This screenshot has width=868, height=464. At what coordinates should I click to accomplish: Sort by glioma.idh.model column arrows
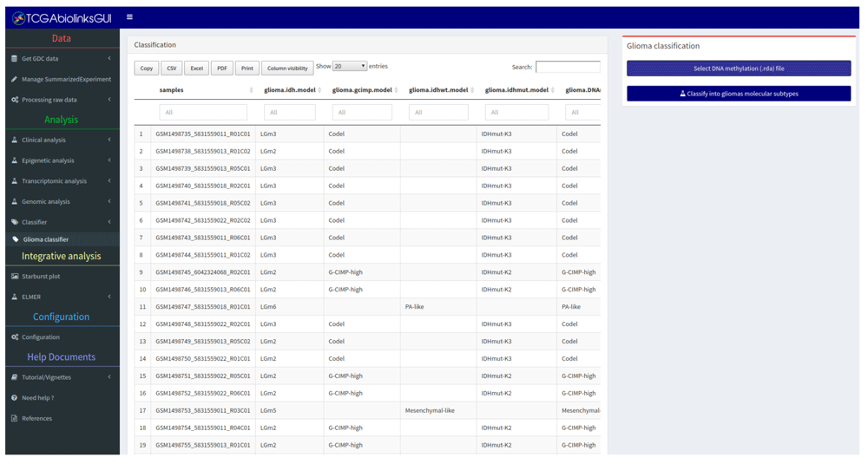tap(319, 90)
